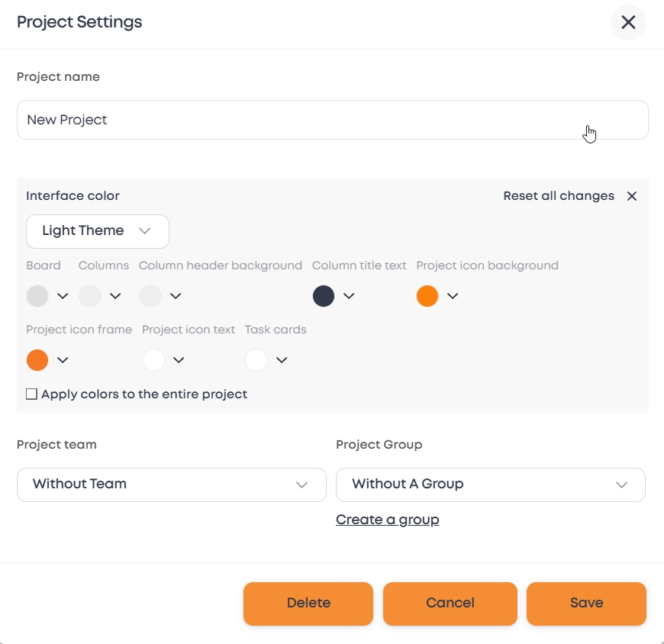This screenshot has height=644, width=664.
Task: Close the Project Settings dialog
Action: coord(628,22)
